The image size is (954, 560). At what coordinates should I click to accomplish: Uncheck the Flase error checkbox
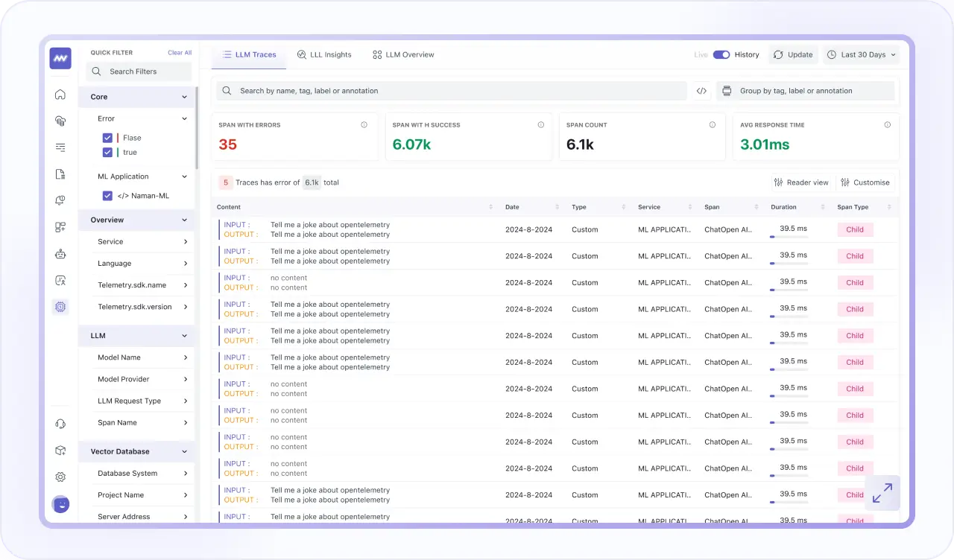(107, 138)
